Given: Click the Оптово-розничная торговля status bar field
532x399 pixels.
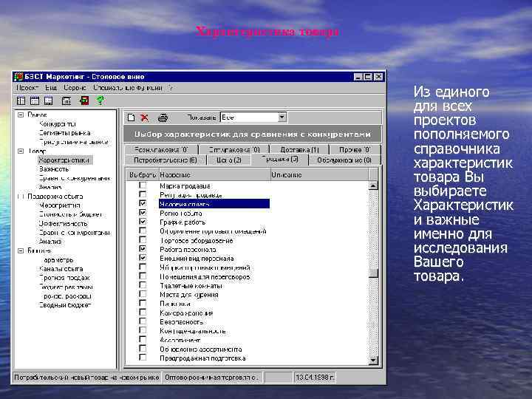Looking at the screenshot, I should pyautogui.click(x=211, y=378).
